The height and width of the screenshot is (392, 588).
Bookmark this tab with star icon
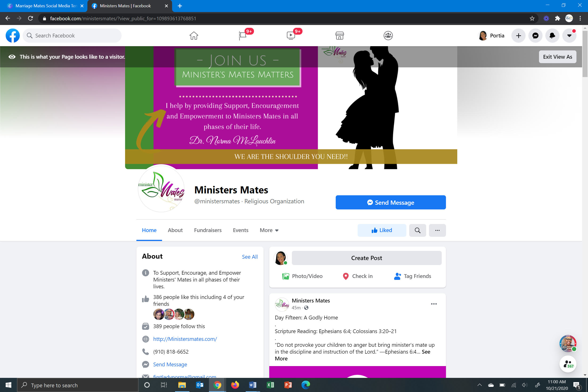(x=532, y=19)
